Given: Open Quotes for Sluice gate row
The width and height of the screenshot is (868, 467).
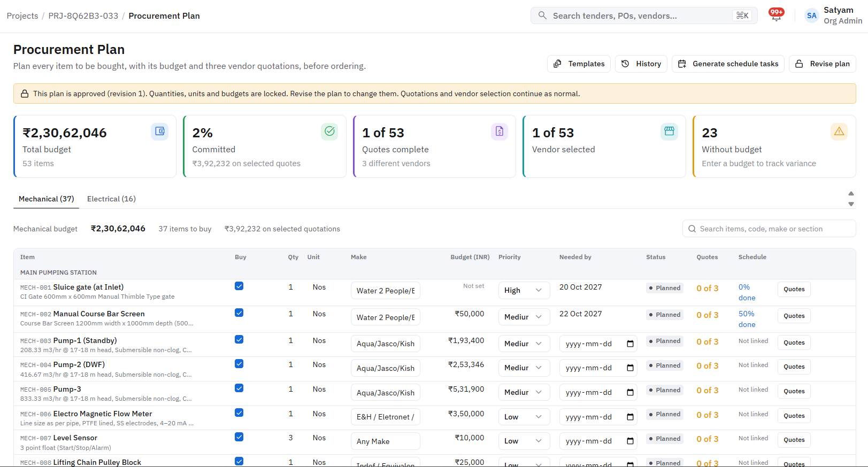Looking at the screenshot, I should pos(794,289).
